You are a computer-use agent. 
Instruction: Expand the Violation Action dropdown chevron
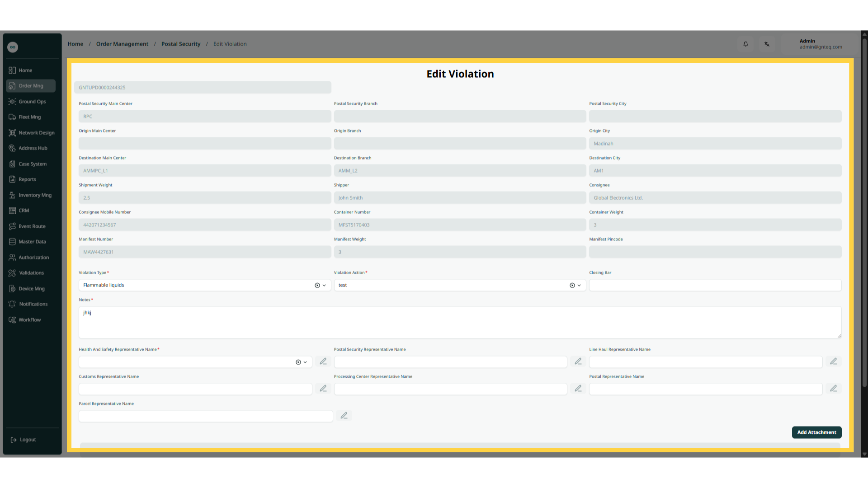tap(579, 286)
